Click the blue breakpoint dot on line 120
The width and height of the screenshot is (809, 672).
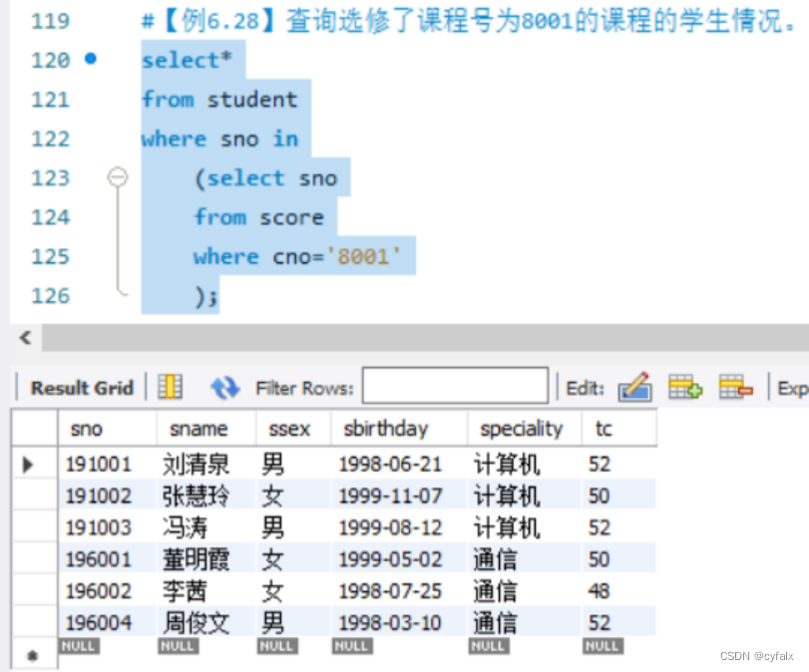click(x=91, y=59)
